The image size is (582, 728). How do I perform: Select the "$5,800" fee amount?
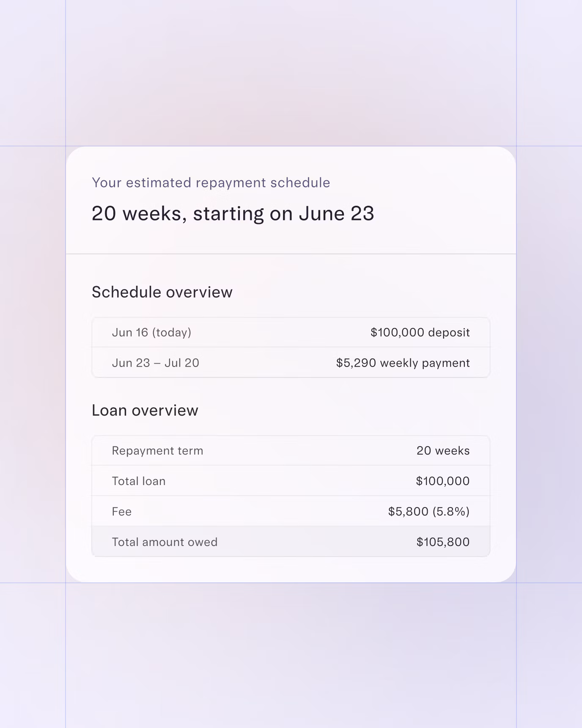coord(408,512)
